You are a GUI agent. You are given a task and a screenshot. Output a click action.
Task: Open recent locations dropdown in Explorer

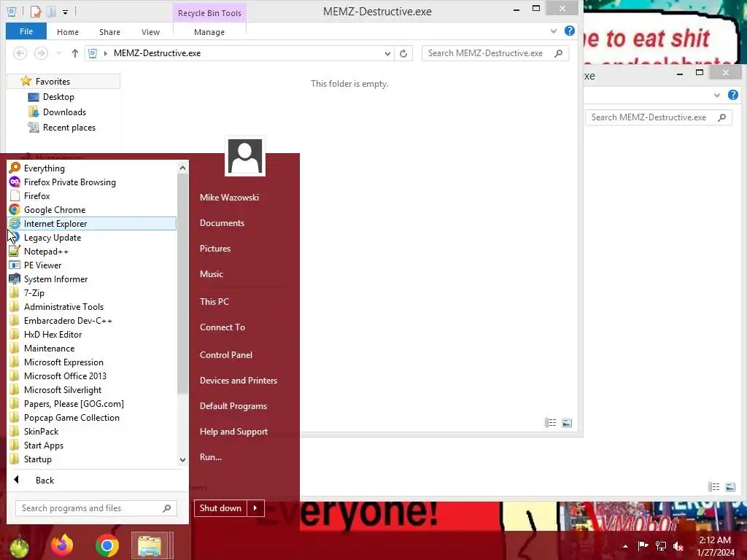(x=58, y=53)
